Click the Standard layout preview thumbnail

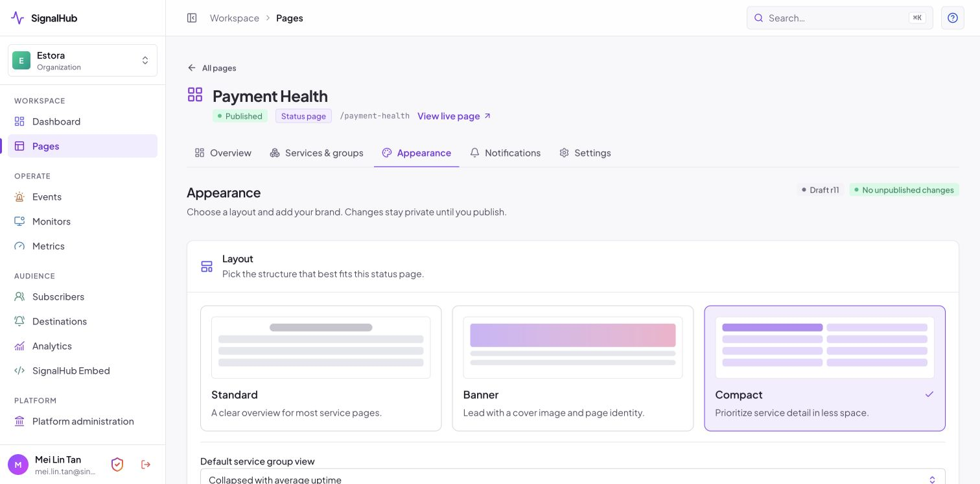point(321,348)
